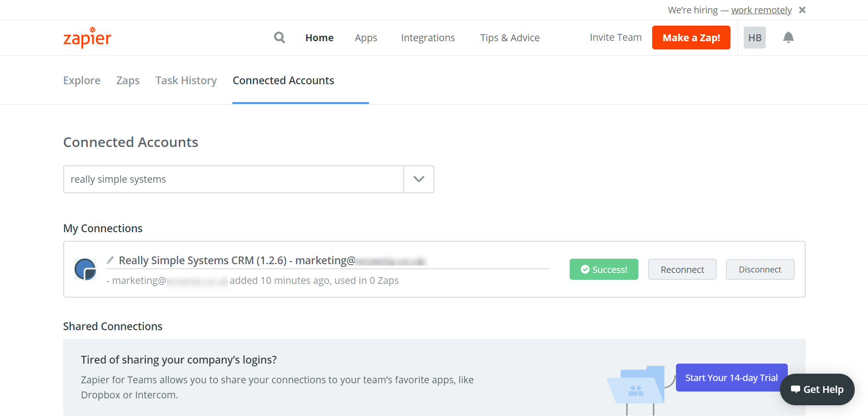Dismiss the hiring banner with the X
The image size is (868, 419).
pyautogui.click(x=802, y=10)
